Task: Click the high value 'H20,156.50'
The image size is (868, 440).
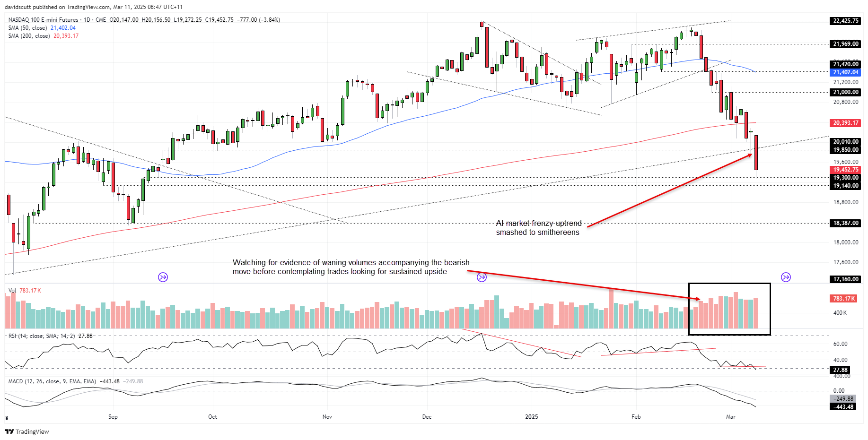Action: [x=156, y=20]
